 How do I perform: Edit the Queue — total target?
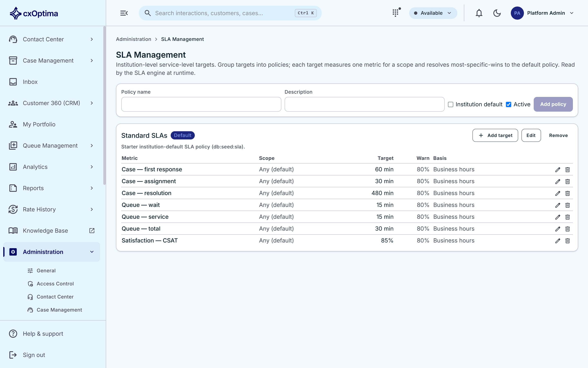[x=557, y=229]
